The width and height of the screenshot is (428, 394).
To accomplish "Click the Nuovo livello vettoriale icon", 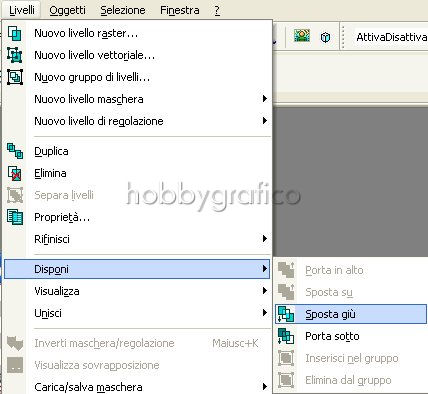I will [15, 55].
